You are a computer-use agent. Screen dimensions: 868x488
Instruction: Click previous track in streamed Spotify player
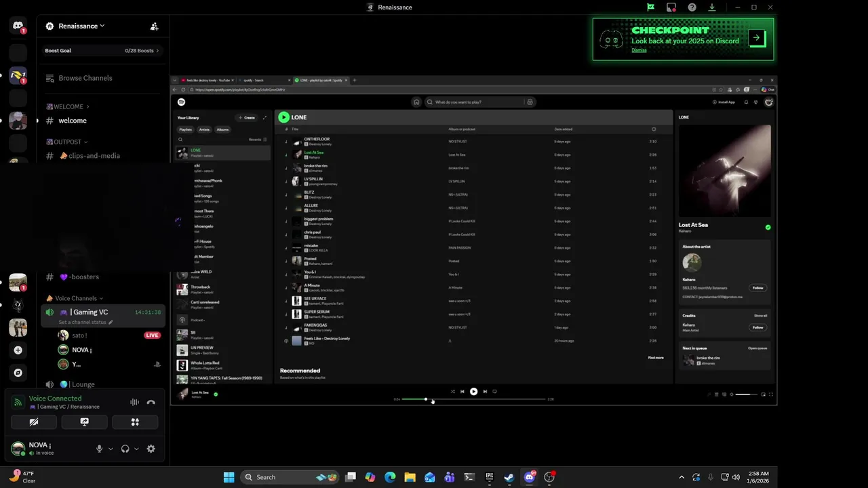[x=462, y=391]
